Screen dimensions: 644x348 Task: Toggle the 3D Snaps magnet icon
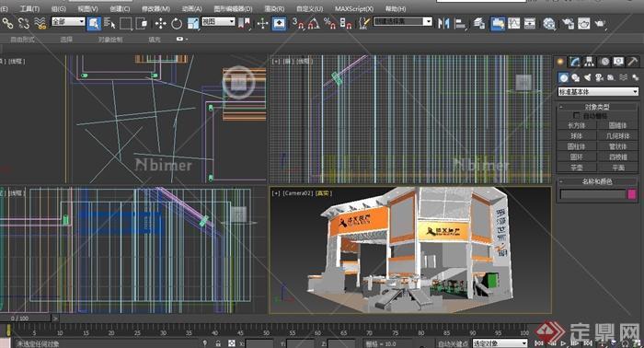point(298,23)
